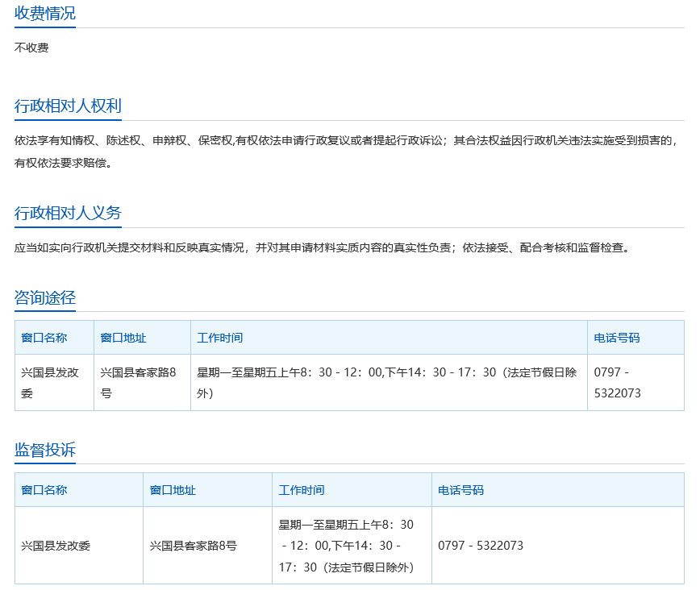This screenshot has width=700, height=590.
Task: Click 工作时间 header in 监督投诉 table
Action: pos(302,490)
